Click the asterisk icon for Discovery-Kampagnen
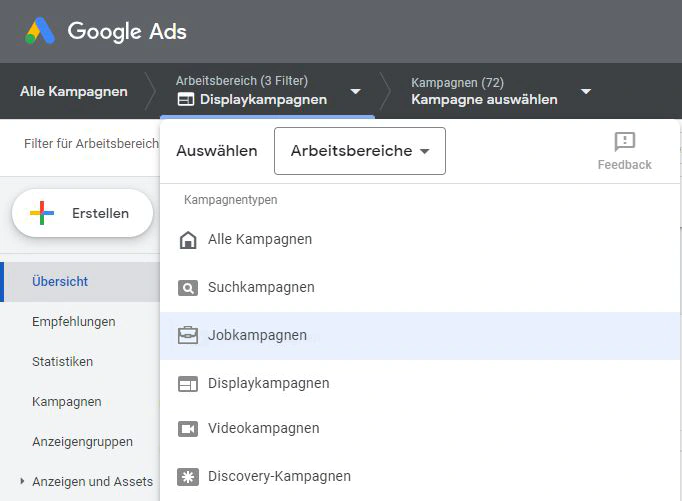 pyautogui.click(x=188, y=477)
